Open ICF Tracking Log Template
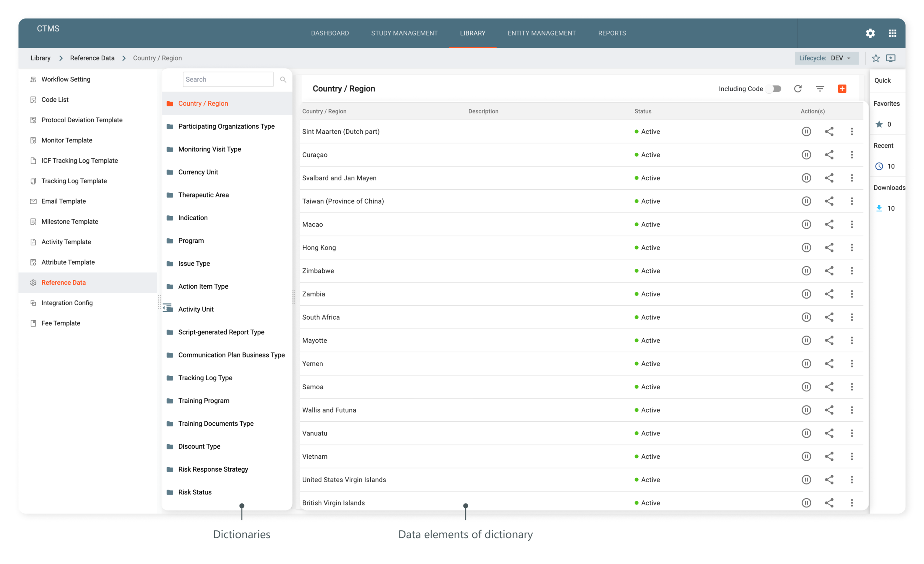 point(79,160)
